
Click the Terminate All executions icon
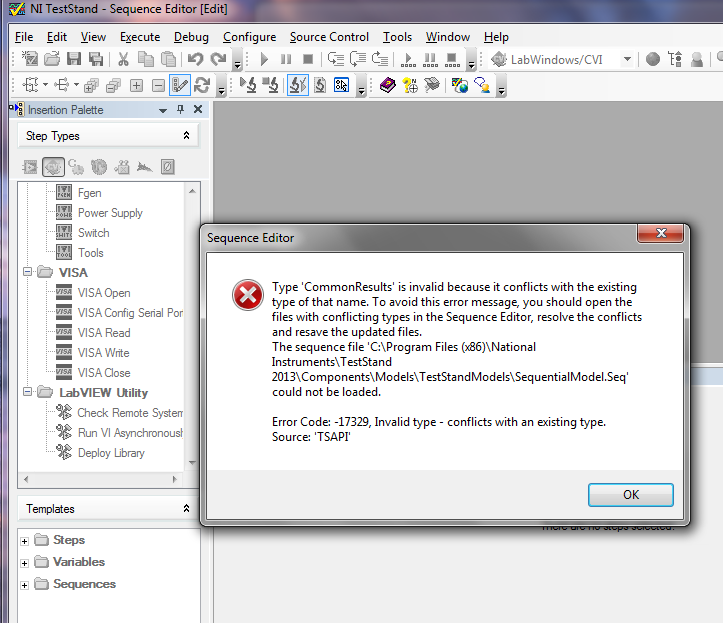coord(452,59)
